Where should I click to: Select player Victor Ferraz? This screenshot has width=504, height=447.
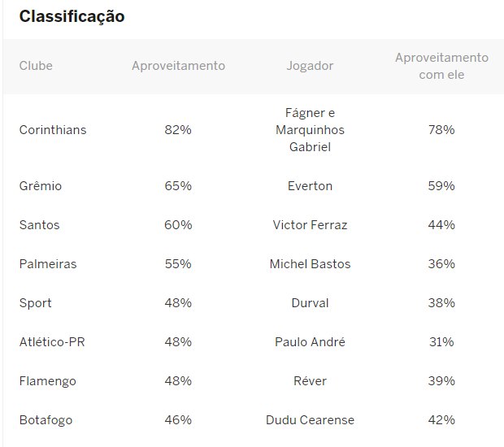click(310, 225)
